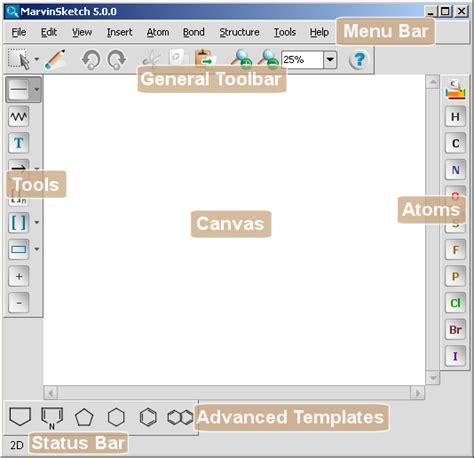Open the Insert menu
This screenshot has height=458, width=474.
point(119,32)
